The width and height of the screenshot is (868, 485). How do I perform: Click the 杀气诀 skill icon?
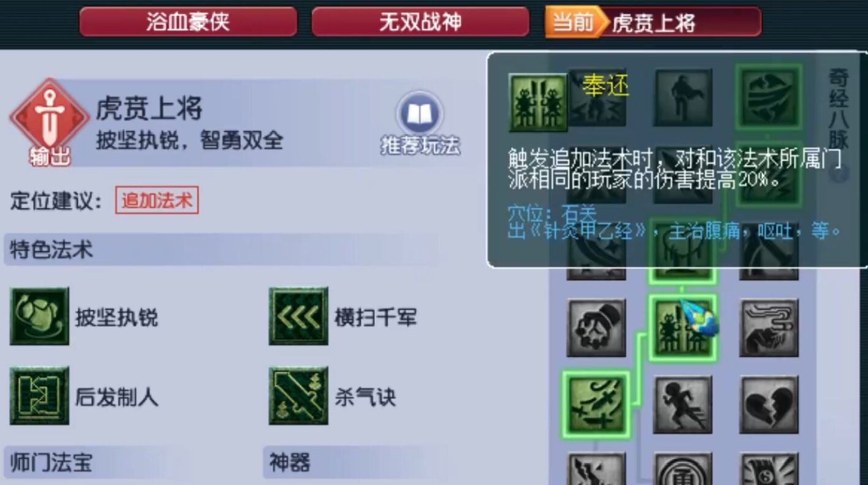(298, 396)
